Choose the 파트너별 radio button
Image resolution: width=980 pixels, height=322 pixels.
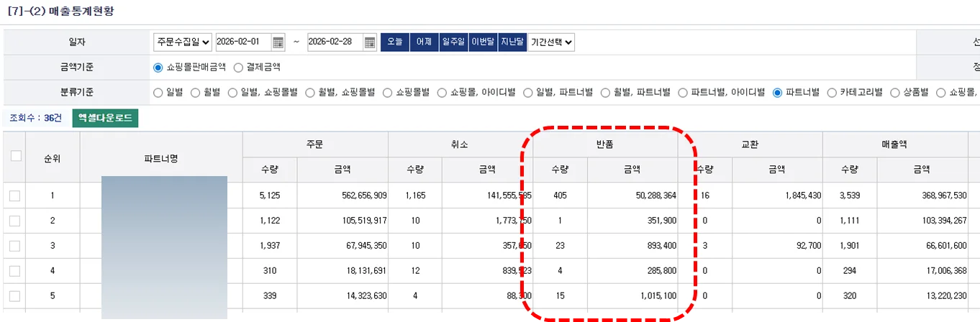tap(778, 92)
